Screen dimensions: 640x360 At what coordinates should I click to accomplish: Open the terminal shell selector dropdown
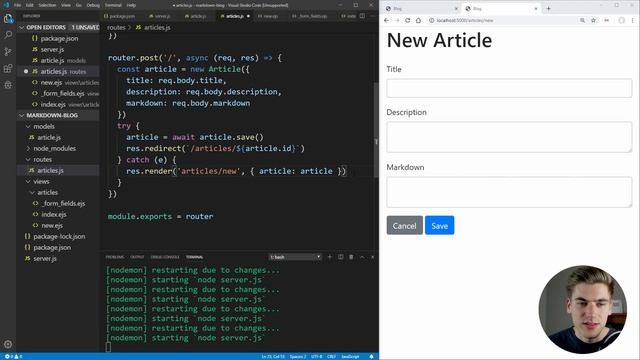click(x=295, y=257)
